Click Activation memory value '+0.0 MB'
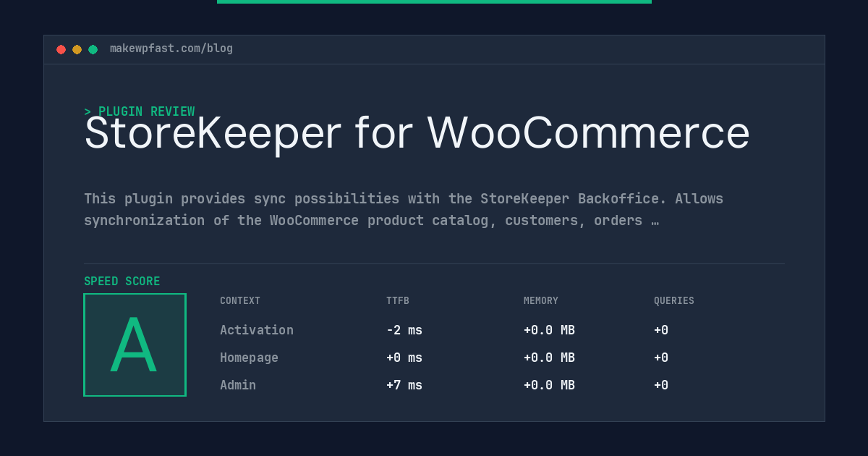The image size is (868, 456). (x=549, y=330)
